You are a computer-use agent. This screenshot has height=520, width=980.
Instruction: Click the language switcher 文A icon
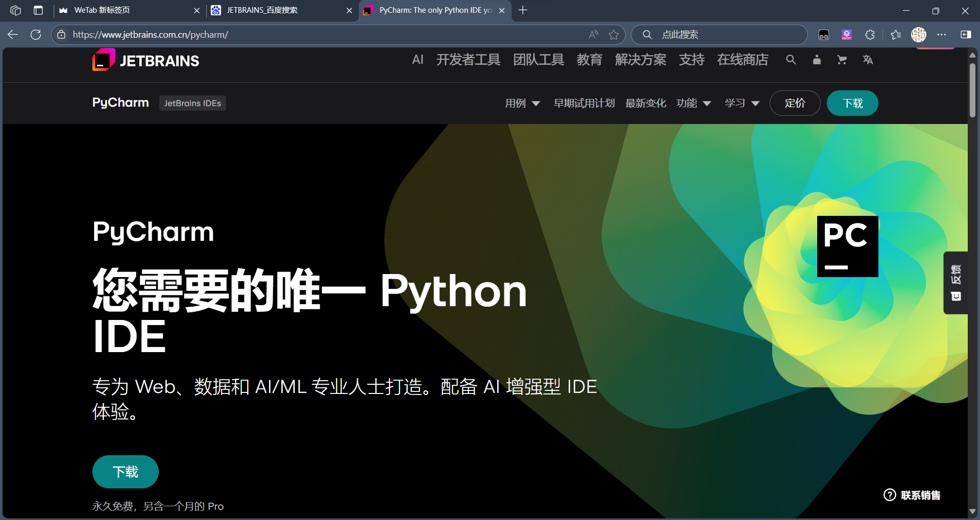click(x=868, y=60)
